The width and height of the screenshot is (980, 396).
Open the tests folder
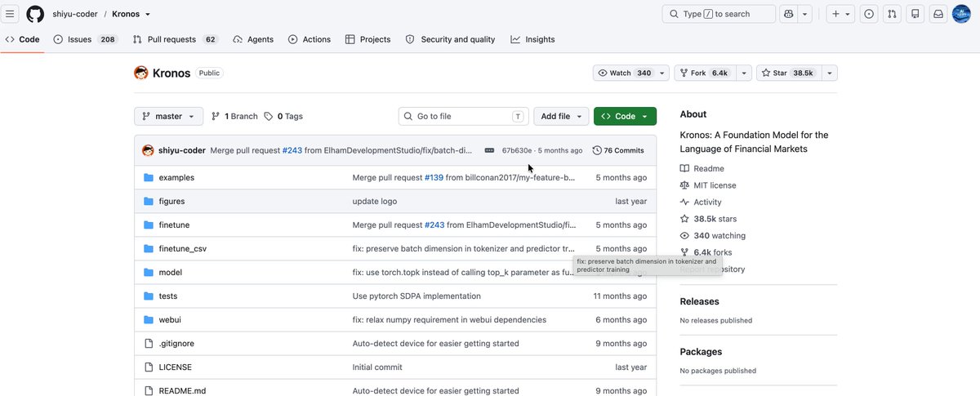pyautogui.click(x=167, y=296)
